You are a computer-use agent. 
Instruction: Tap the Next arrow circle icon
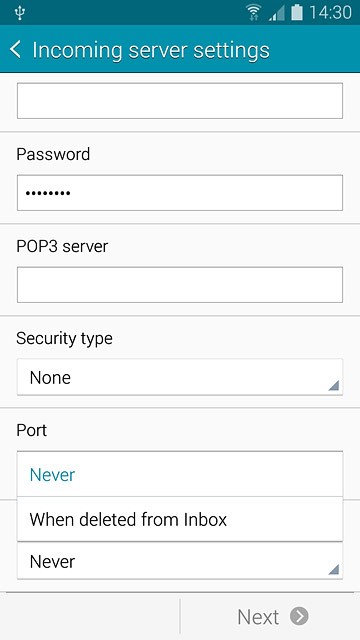coord(299,616)
